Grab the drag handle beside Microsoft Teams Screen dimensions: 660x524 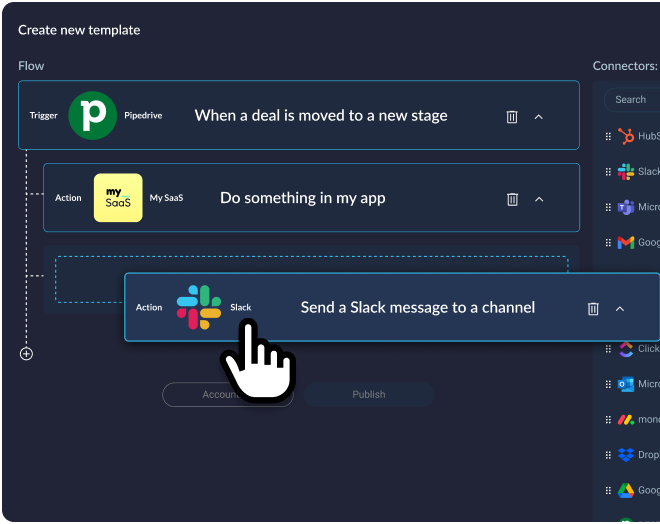608,207
